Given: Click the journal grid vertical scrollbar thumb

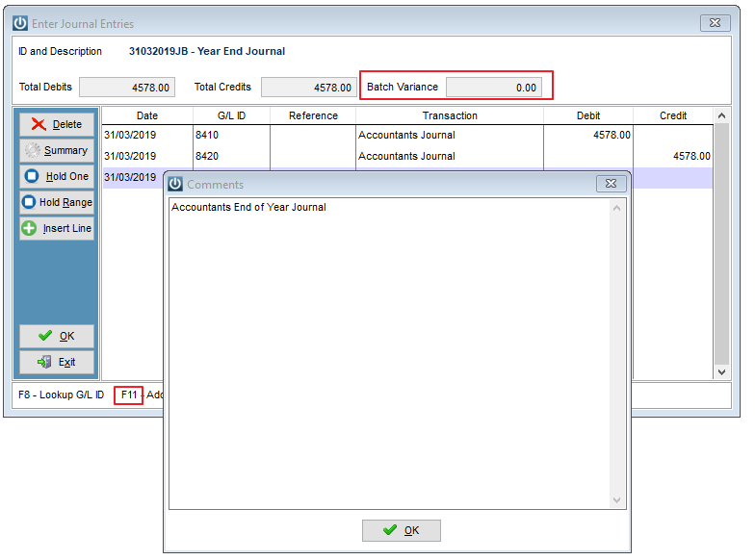Looking at the screenshot, I should (x=721, y=244).
